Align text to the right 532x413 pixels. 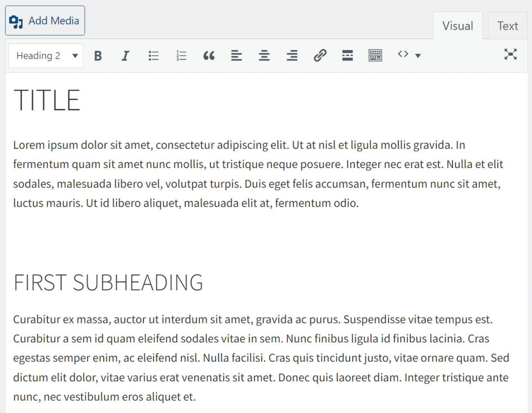291,55
